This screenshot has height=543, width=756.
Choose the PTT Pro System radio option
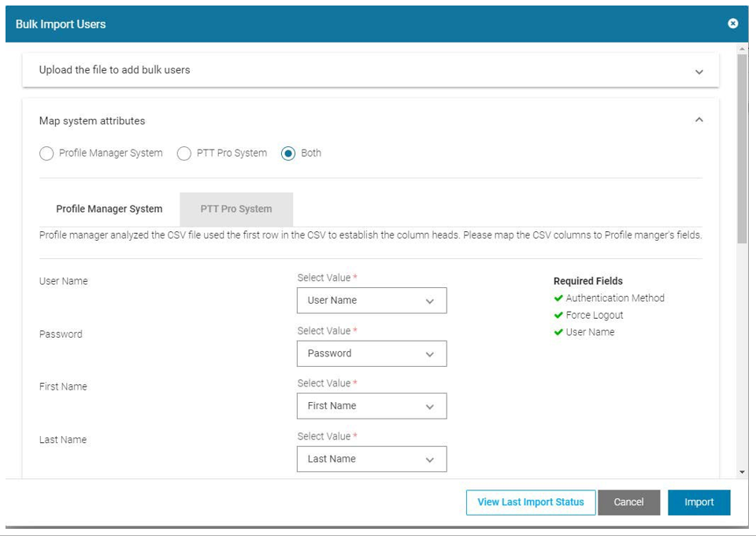(184, 153)
